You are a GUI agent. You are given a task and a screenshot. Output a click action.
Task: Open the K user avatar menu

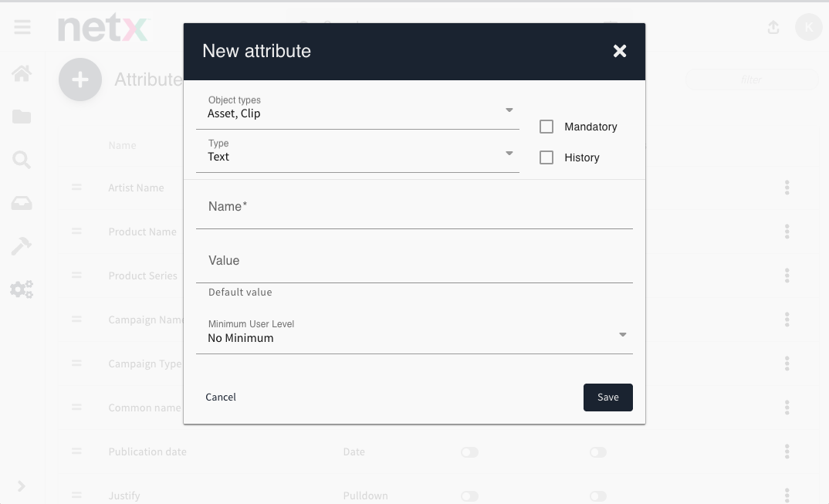click(x=809, y=27)
